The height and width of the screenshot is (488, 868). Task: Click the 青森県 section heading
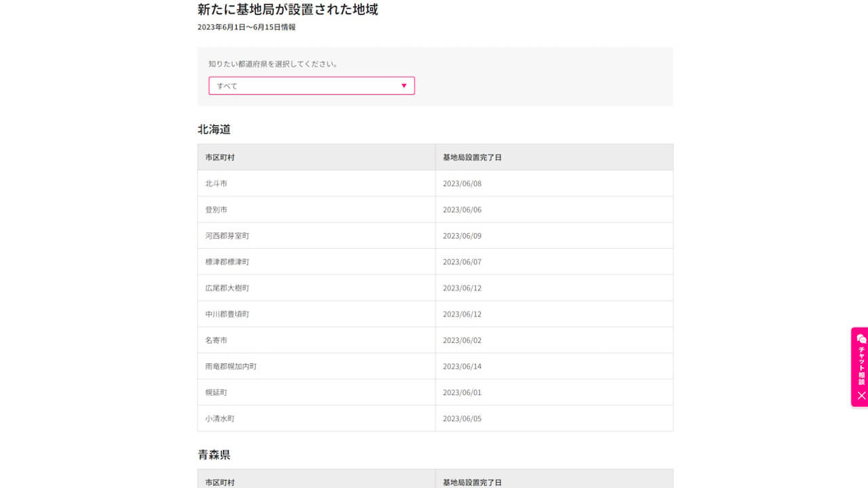click(213, 454)
